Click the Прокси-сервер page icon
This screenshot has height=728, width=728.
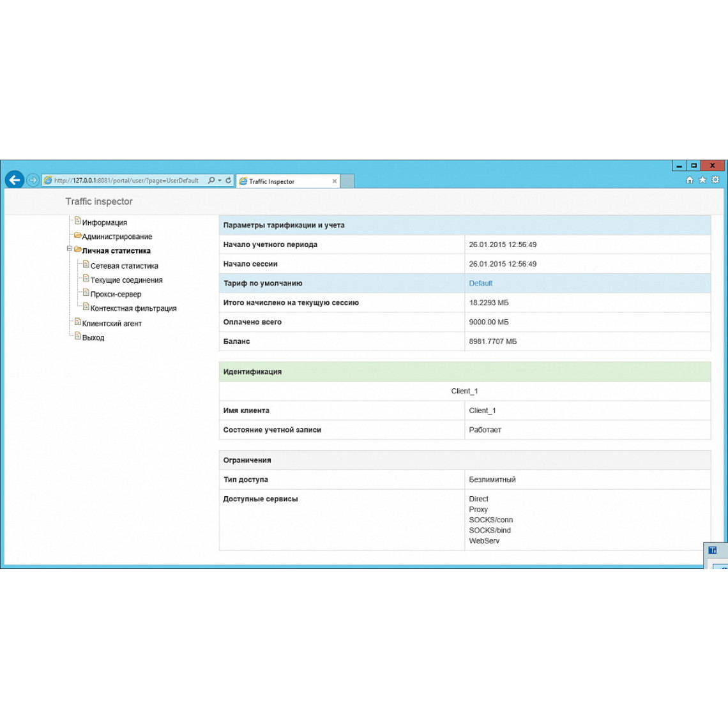click(x=86, y=292)
